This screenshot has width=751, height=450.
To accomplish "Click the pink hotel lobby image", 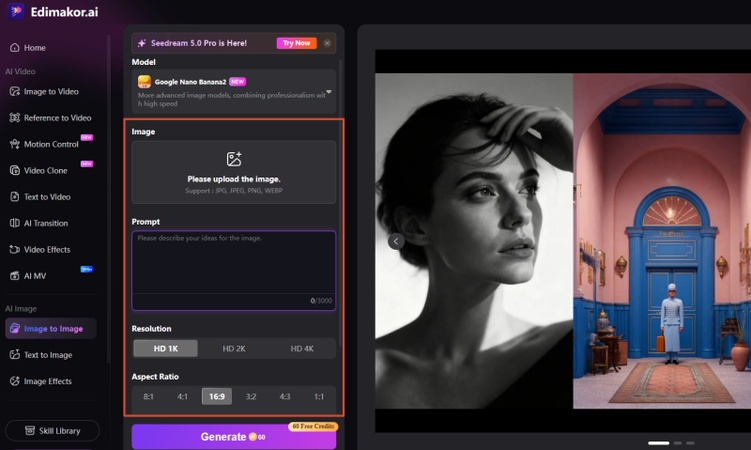I will [662, 241].
